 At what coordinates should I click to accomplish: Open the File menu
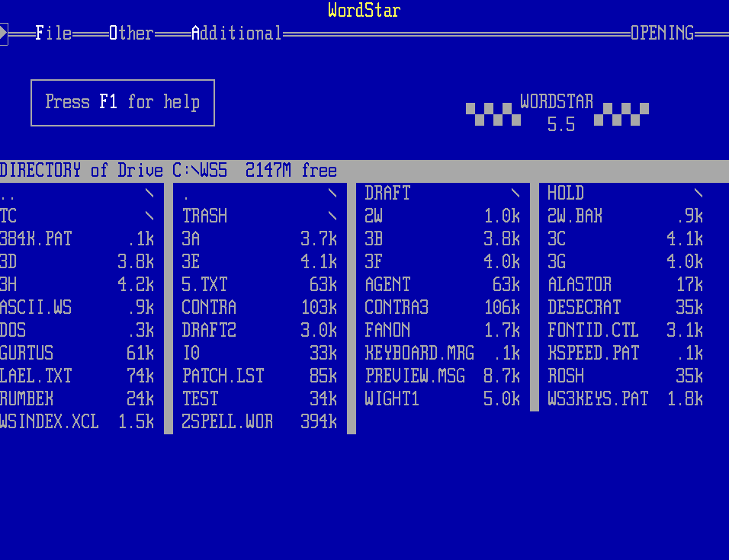tap(53, 34)
